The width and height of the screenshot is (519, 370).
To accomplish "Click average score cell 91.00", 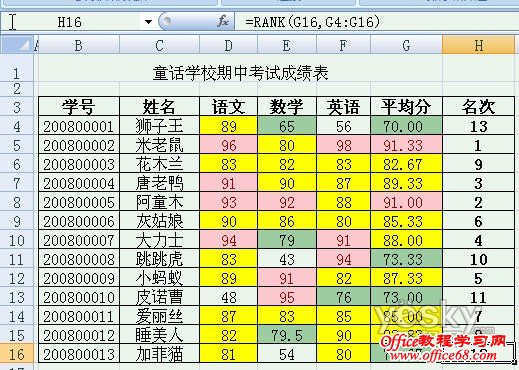I will tap(406, 202).
